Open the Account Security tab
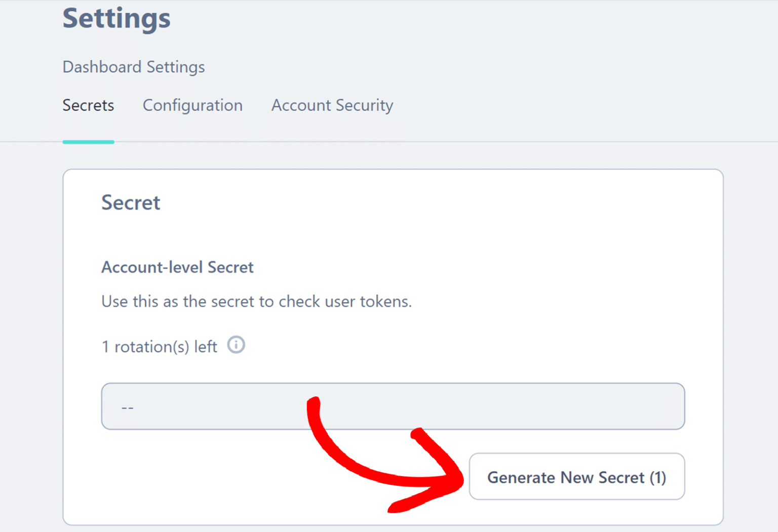 tap(332, 105)
